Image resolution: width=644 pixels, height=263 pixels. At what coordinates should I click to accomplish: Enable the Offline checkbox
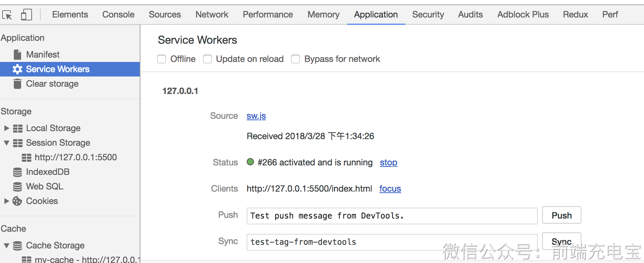point(162,59)
